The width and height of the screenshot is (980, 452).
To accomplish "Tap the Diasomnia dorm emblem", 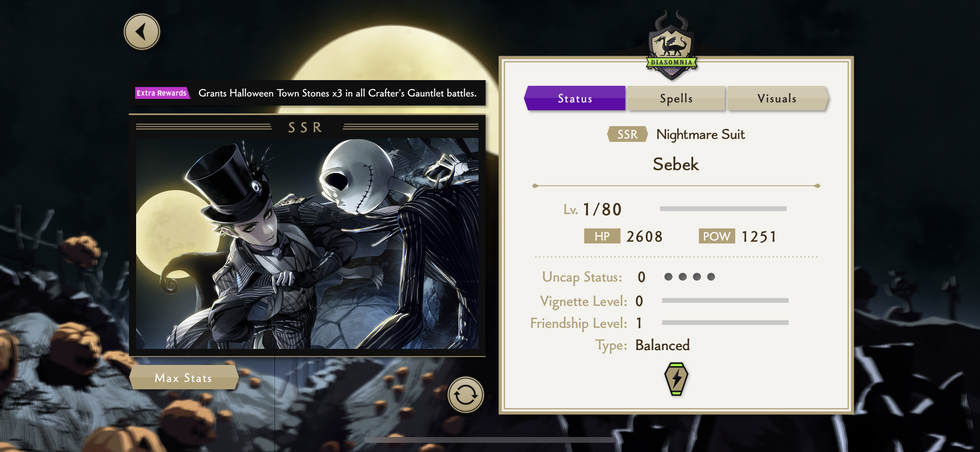I will point(671,46).
